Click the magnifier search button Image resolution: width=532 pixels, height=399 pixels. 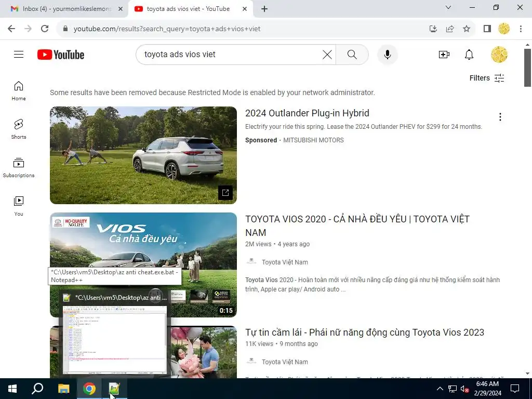352,54
